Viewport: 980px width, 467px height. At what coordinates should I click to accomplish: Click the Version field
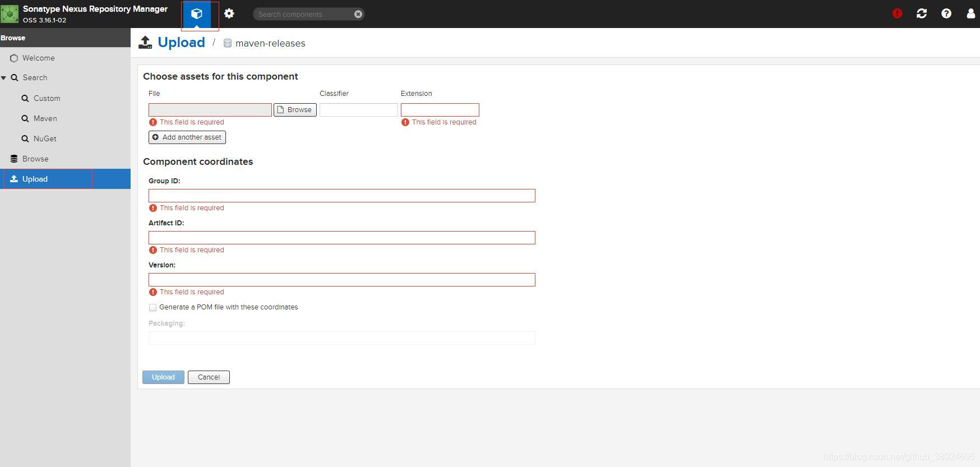pos(342,280)
